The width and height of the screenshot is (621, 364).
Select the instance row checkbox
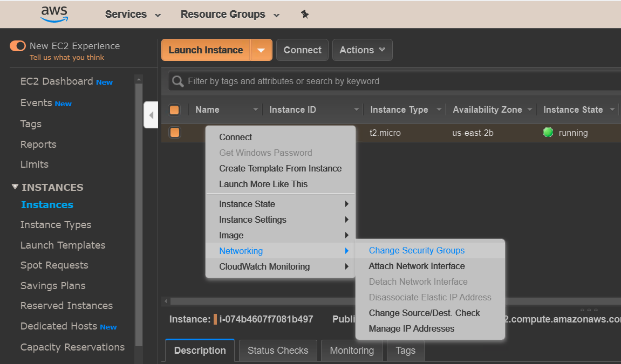(175, 132)
